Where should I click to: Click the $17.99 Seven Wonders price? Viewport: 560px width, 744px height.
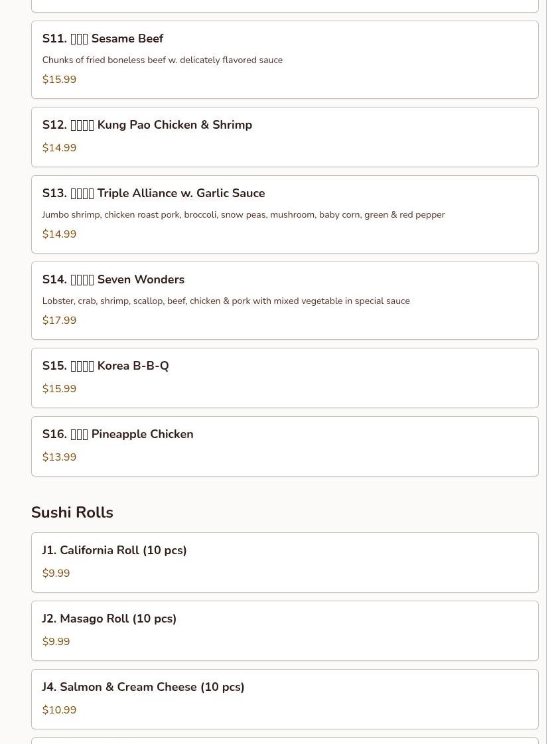pyautogui.click(x=59, y=321)
